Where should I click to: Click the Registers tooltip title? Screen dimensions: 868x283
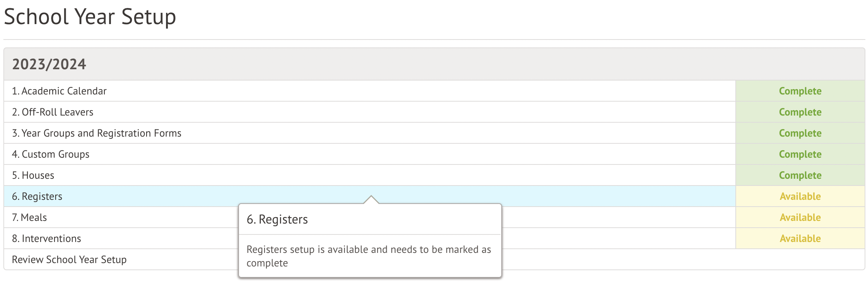point(277,219)
